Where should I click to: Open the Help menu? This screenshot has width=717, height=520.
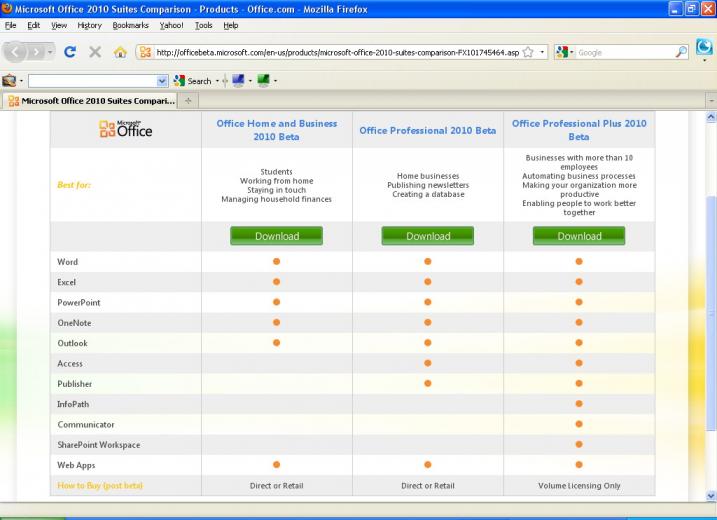coord(230,26)
